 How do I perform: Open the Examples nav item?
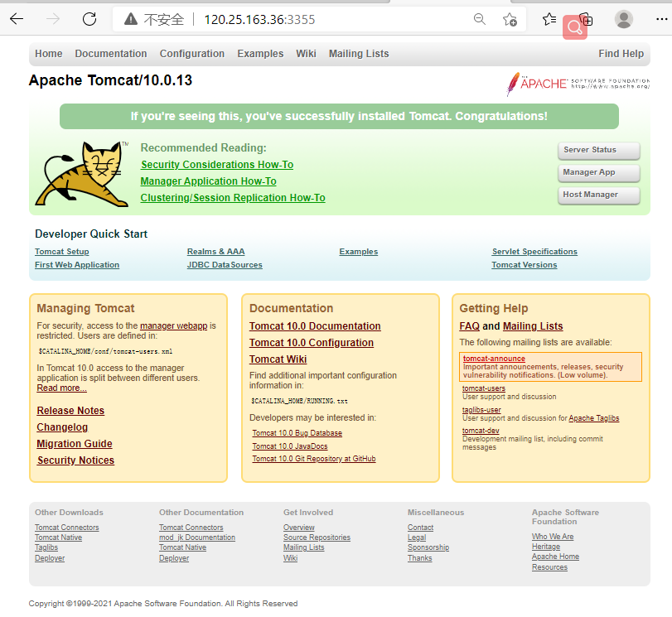260,54
